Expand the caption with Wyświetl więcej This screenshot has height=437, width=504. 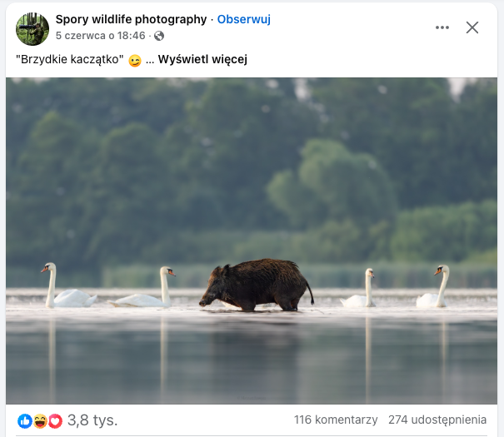point(202,59)
